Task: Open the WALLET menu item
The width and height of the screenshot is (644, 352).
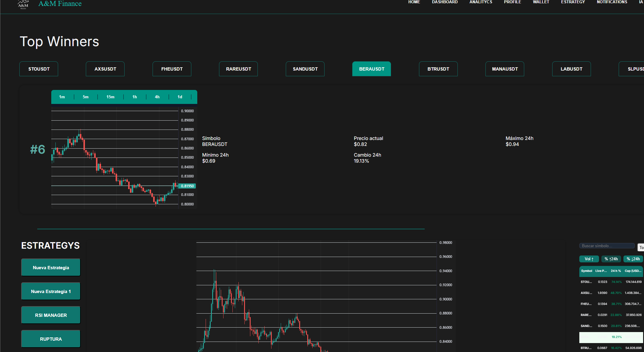Action: coord(541,2)
